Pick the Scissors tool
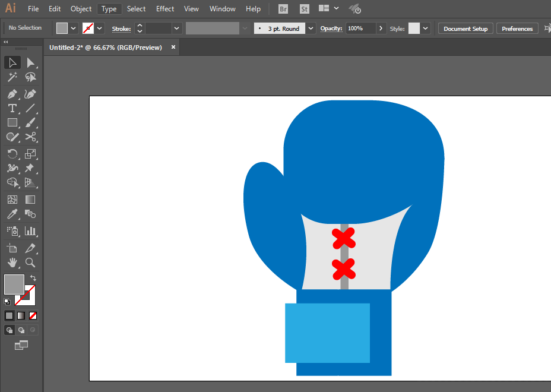Screen dimensions: 551x392 click(30, 137)
